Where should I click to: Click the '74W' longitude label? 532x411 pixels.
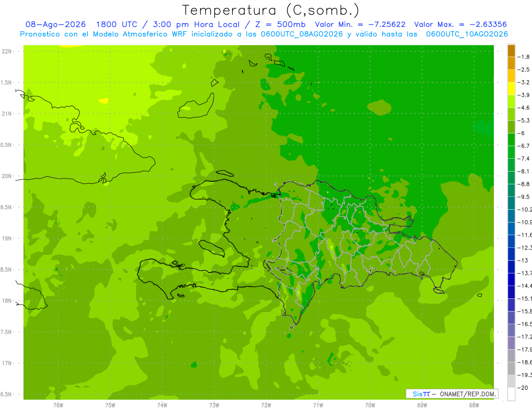click(x=162, y=405)
